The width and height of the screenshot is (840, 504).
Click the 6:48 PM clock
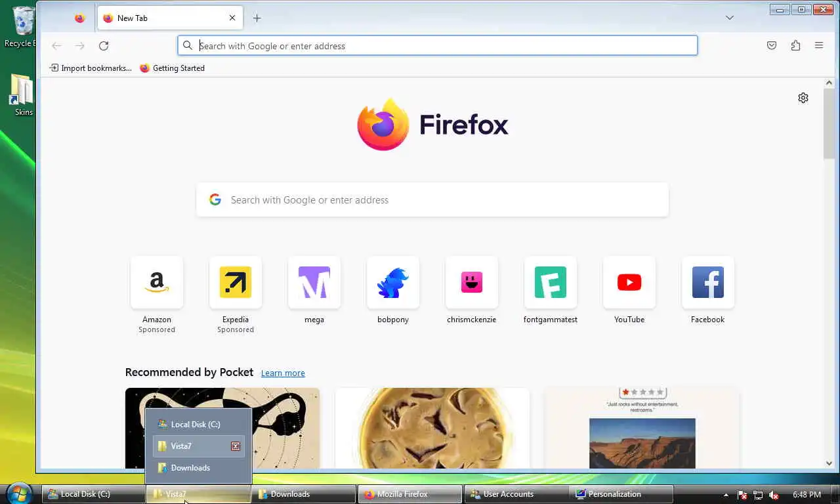(807, 494)
